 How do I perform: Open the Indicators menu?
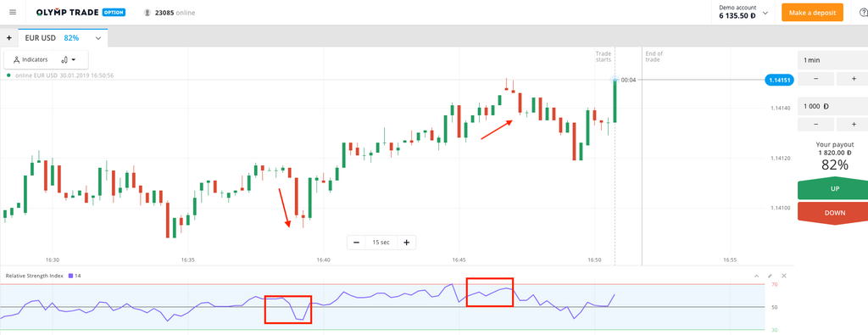click(31, 59)
